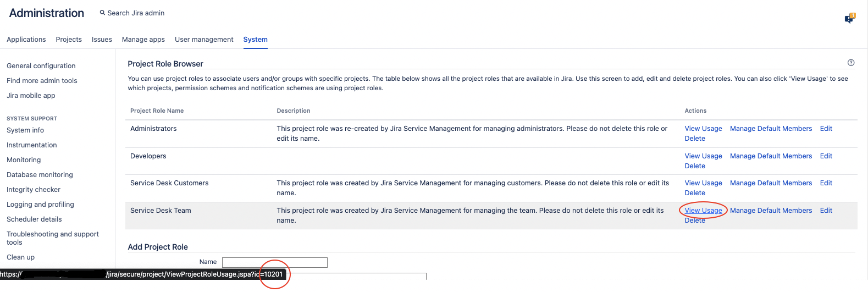
Task: View Usage for Service Desk Team role
Action: 703,211
